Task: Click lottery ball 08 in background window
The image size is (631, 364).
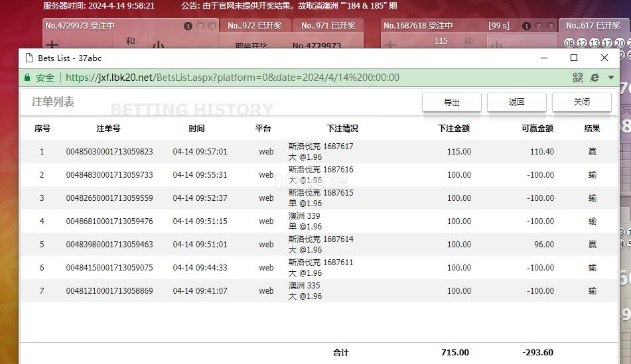Action: (569, 43)
